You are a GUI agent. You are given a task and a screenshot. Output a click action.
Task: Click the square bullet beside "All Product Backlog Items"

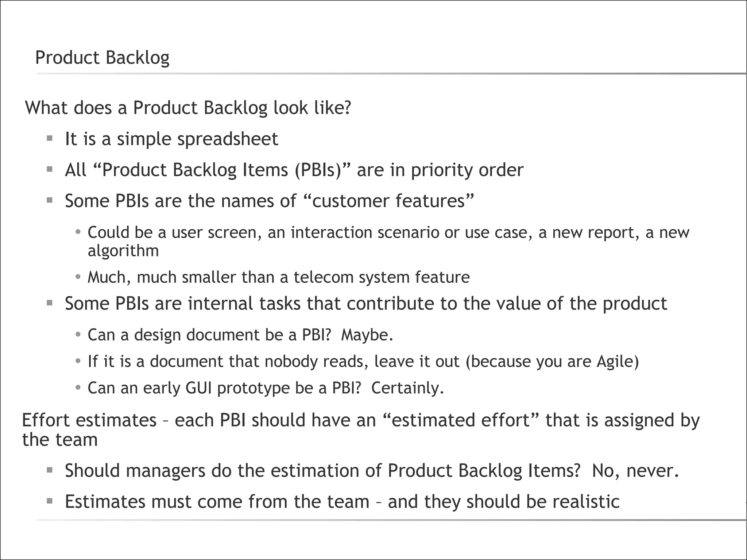(50, 170)
